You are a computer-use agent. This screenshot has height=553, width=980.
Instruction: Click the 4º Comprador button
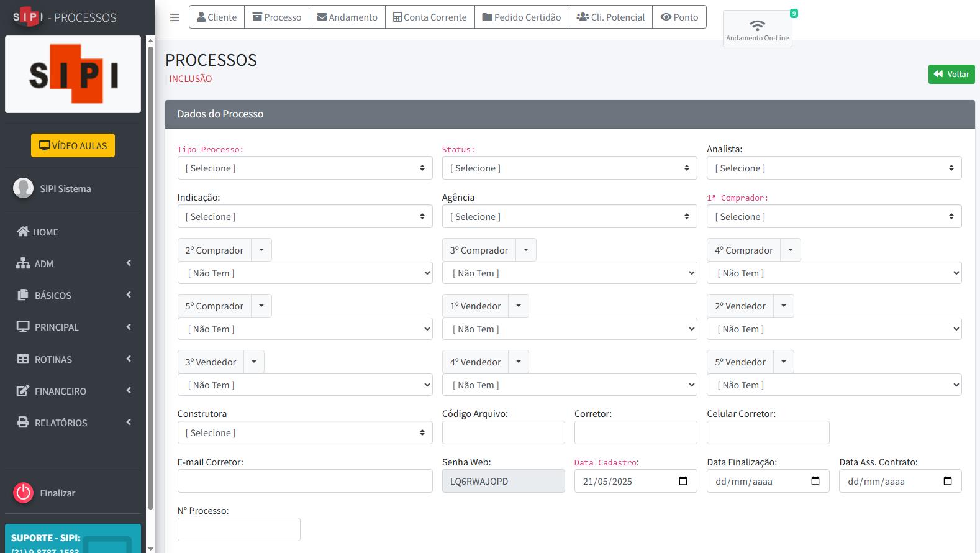(x=743, y=250)
